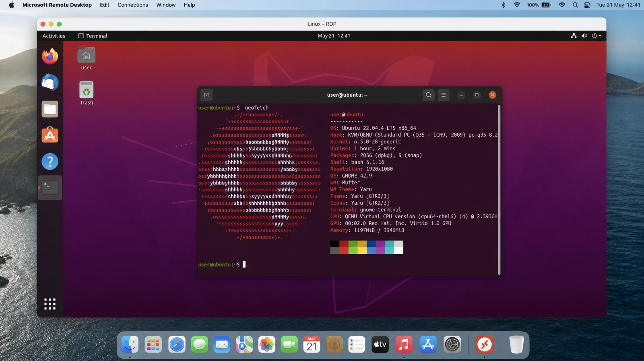Open Mail from the macOS Dock

point(222,344)
